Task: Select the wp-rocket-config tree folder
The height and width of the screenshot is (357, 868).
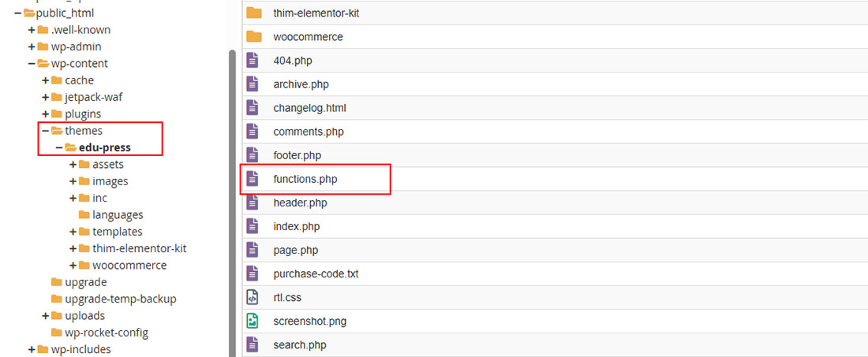Action: click(106, 333)
